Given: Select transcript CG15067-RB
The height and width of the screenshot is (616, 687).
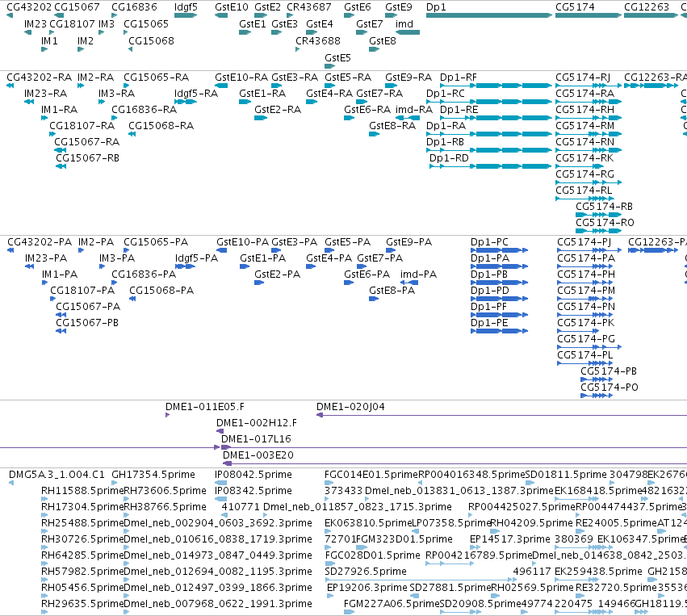Looking at the screenshot, I should click(61, 166).
